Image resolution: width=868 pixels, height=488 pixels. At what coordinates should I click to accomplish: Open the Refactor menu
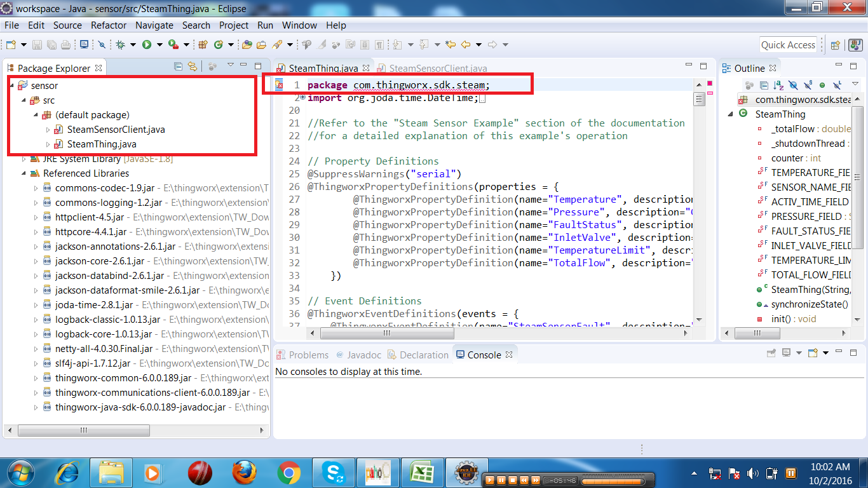pos(109,25)
